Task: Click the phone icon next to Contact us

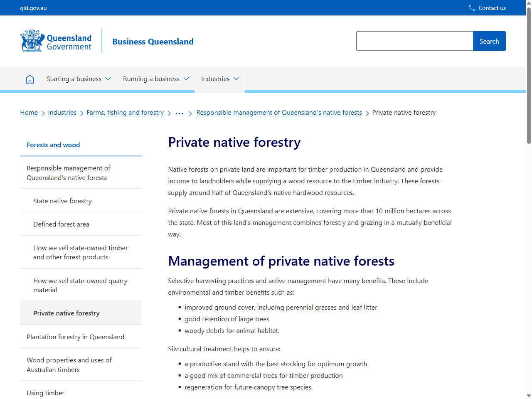Action: 471,7
